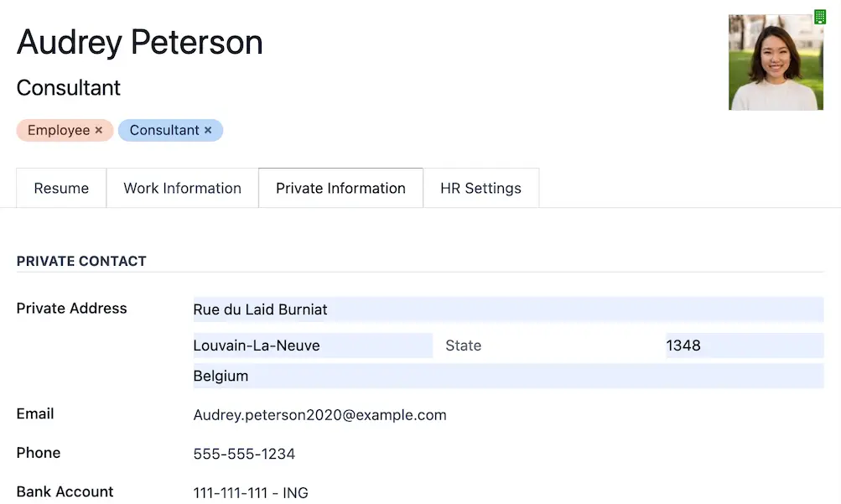Click the private email address
Viewport: 841px width, 504px height.
coord(319,415)
